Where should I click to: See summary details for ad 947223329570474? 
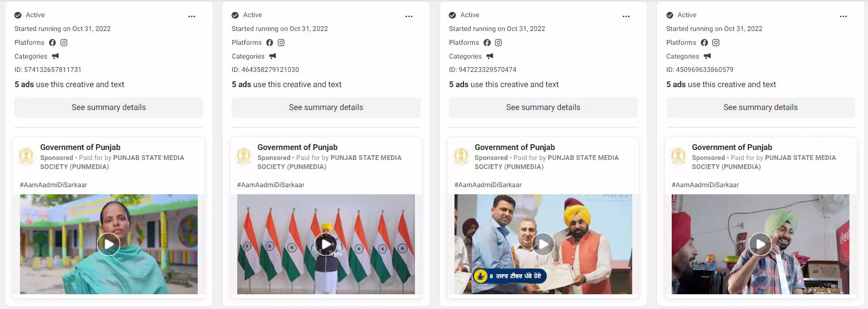point(543,107)
